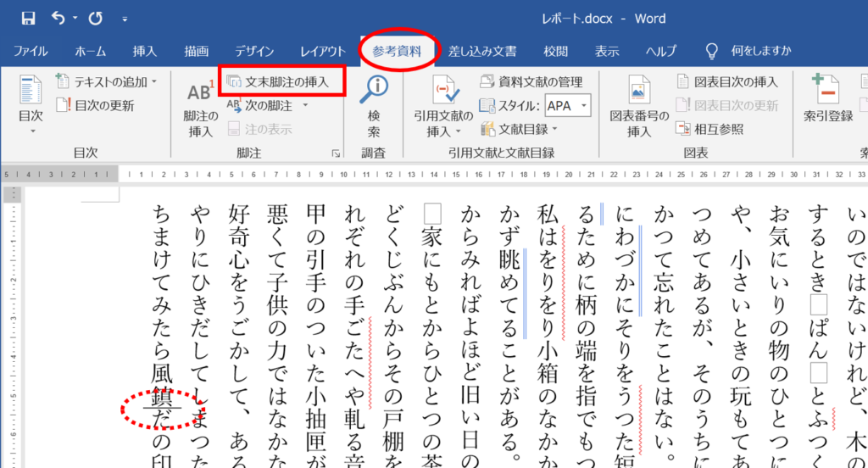Viewport: 868px width, 468px height.
Task: Open the 表示 tab
Action: [x=607, y=51]
